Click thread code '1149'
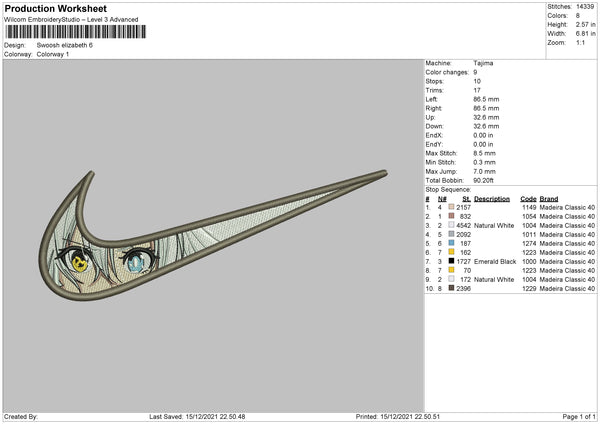600x424 pixels. click(x=529, y=207)
